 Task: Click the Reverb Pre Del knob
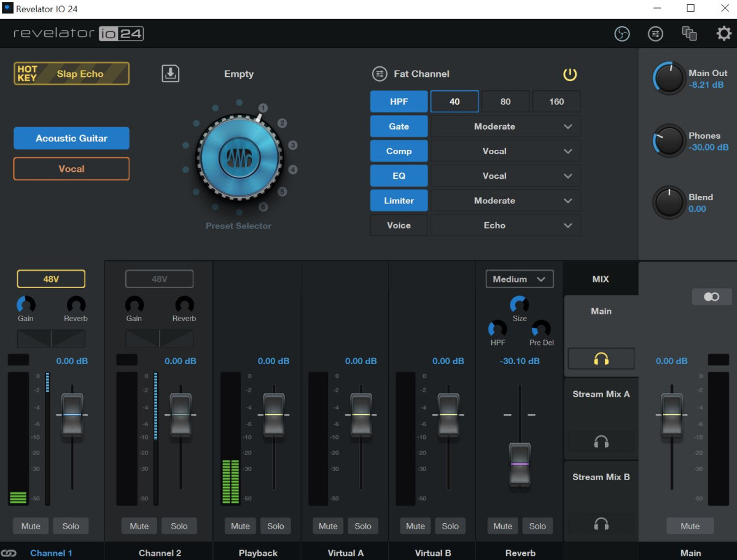click(x=542, y=329)
